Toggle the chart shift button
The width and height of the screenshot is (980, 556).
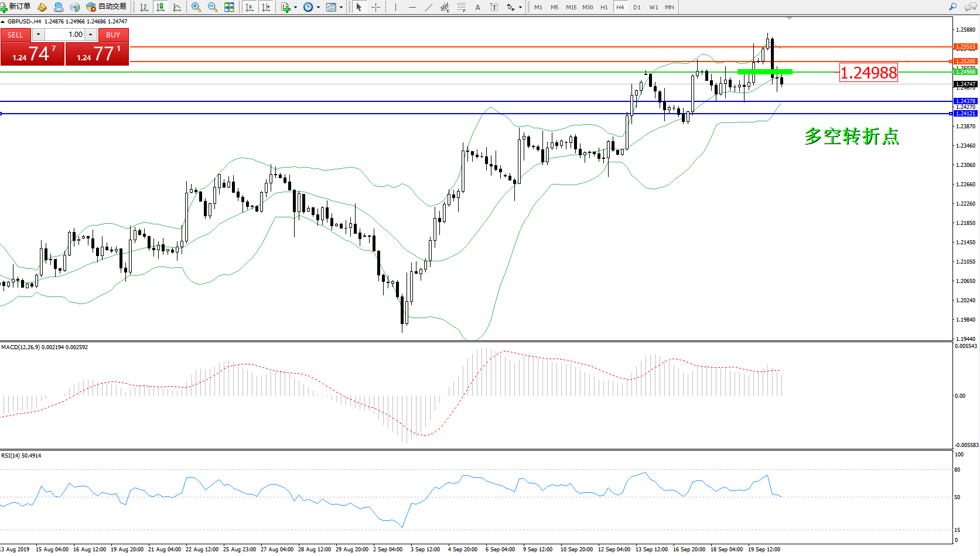[266, 7]
